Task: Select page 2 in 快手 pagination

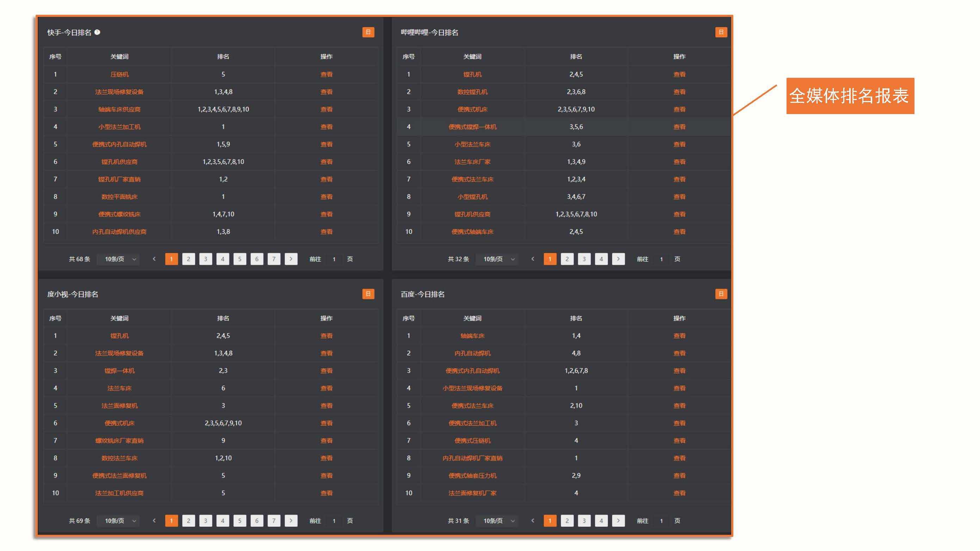Action: click(188, 259)
